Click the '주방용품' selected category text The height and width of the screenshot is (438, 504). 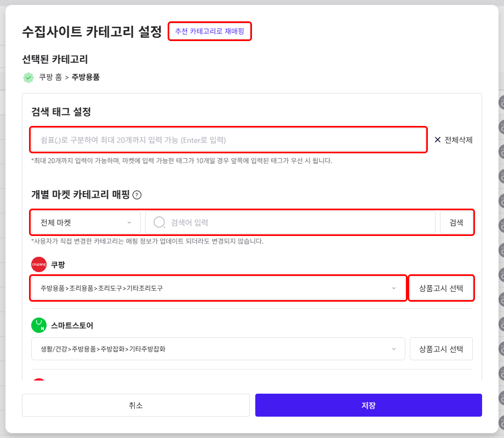tap(85, 77)
